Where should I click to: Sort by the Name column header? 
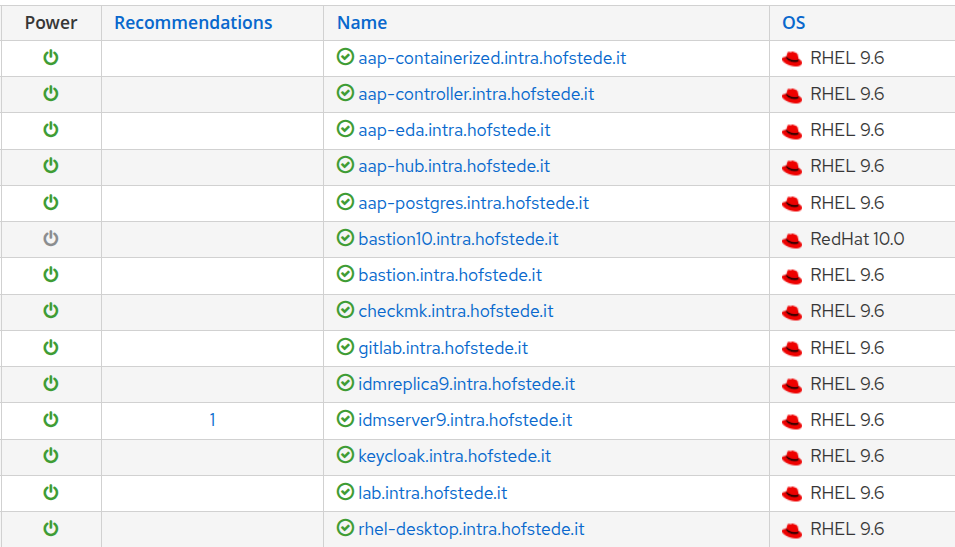tap(362, 22)
